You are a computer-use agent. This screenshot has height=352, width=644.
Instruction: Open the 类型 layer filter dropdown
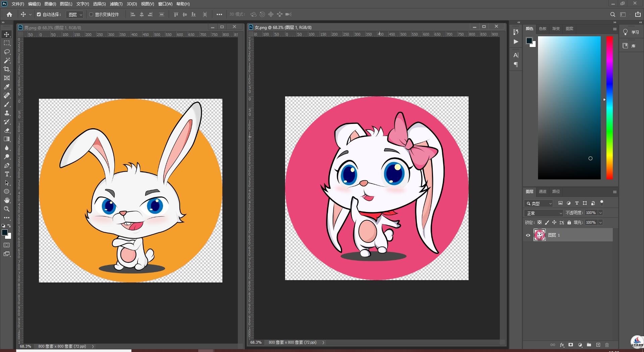(539, 203)
